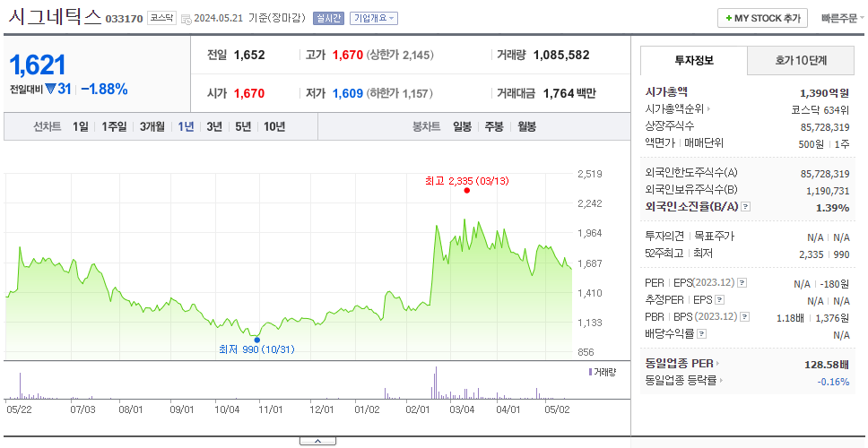
Task: Click the 외국인보유주식수 value 1,190,731
Action: point(828,191)
